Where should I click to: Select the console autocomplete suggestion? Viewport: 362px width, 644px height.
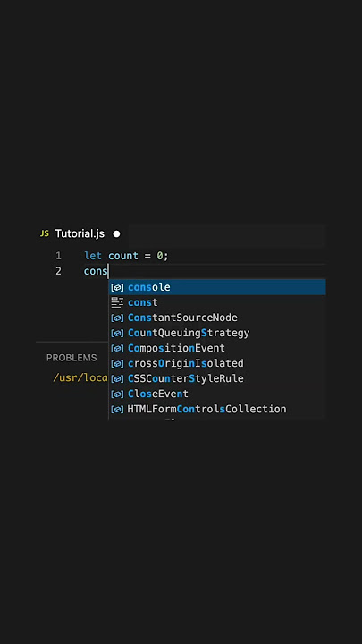(217, 287)
